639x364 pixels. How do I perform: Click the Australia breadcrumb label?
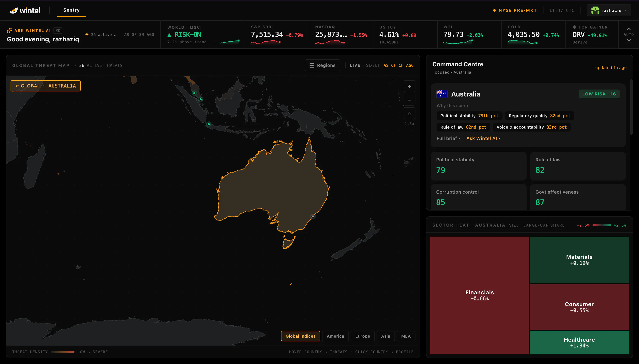tap(62, 86)
